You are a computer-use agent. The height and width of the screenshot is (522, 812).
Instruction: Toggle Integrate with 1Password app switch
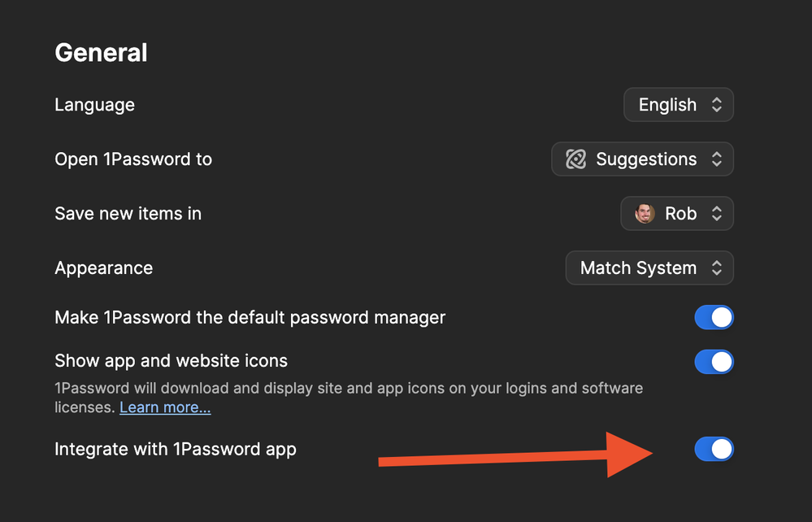pos(714,449)
